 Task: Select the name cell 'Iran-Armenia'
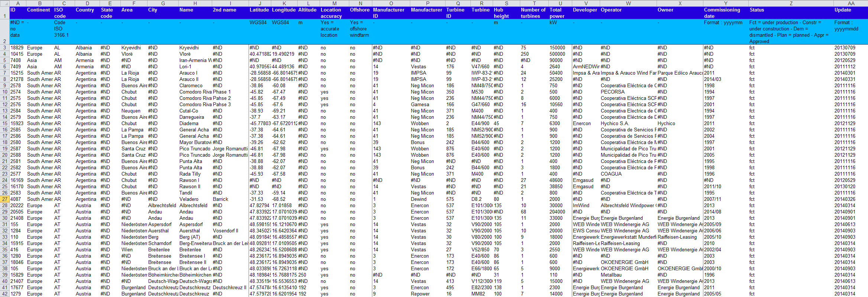click(x=195, y=60)
